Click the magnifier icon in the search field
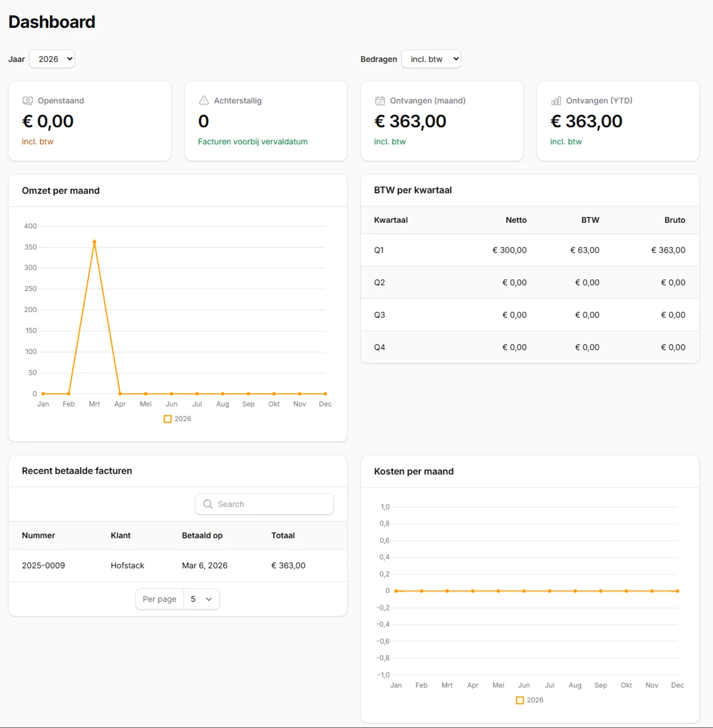Viewport: 713px width, 728px height. pos(208,504)
